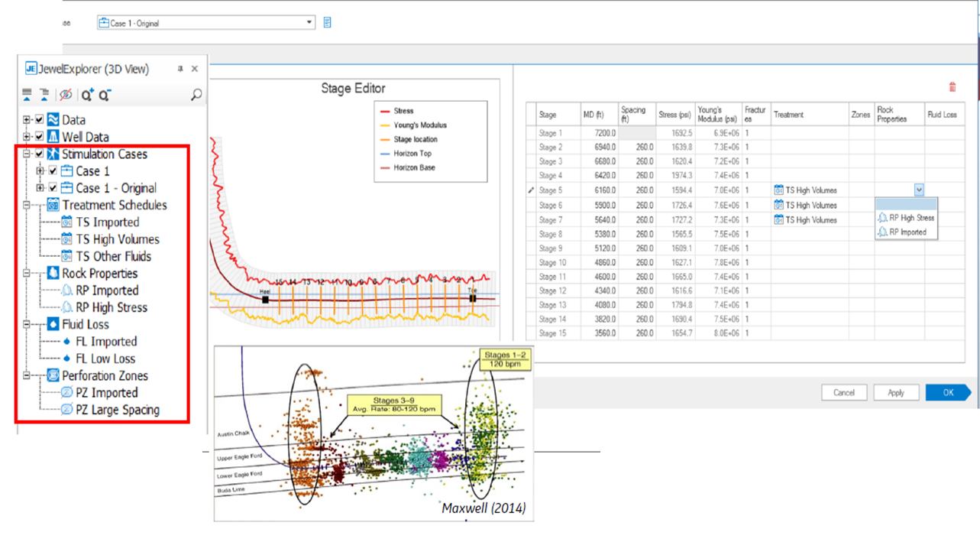The image size is (980, 555).
Task: Click the notes icon beside case dropdown
Action: 328,23
